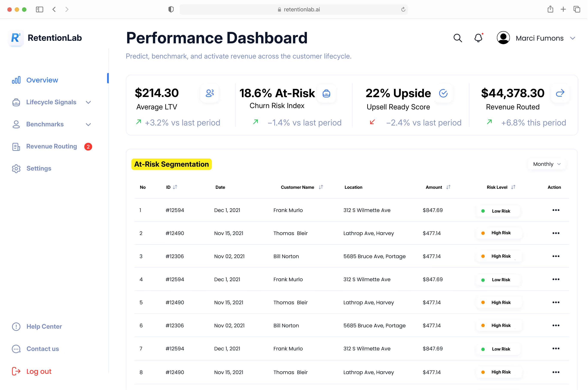Open the notifications bell
This screenshot has width=588, height=390.
click(x=479, y=38)
